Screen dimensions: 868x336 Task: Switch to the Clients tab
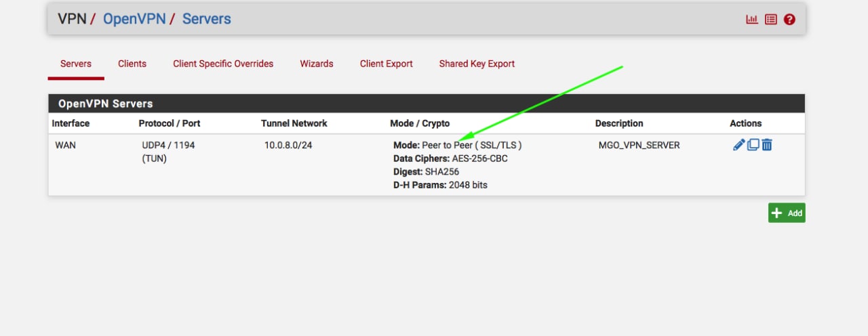(x=132, y=64)
